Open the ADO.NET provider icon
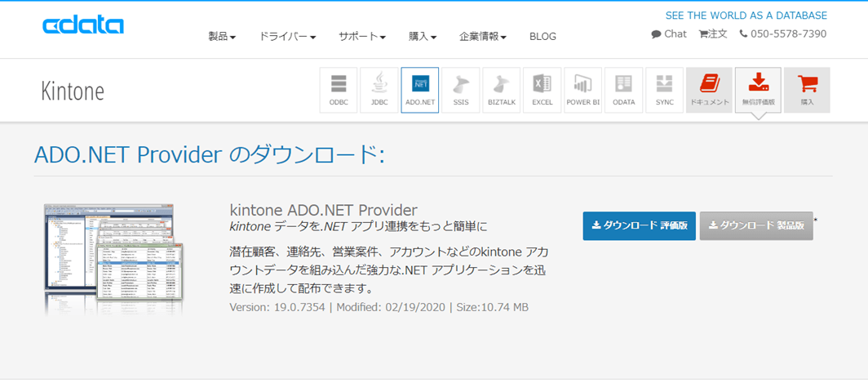Screen dimensions: 868x392 [x=420, y=90]
